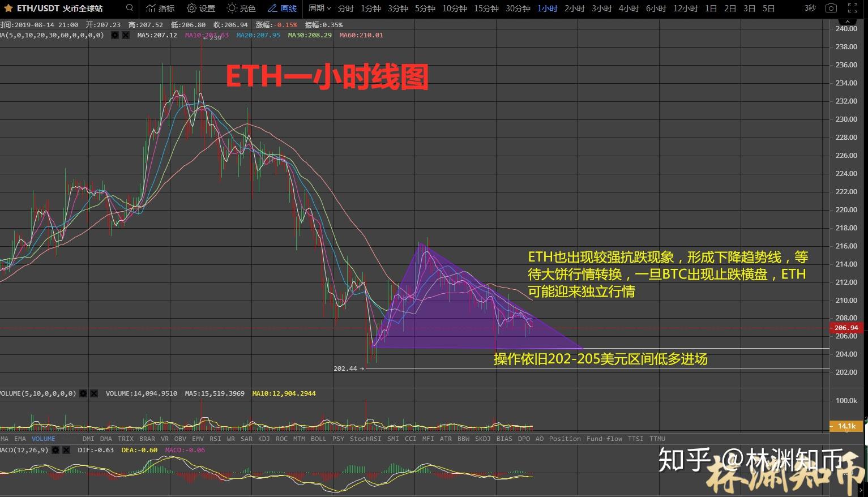Switch sub-chart to DMI indicator
This screenshot has width=868, height=497.
tap(88, 439)
